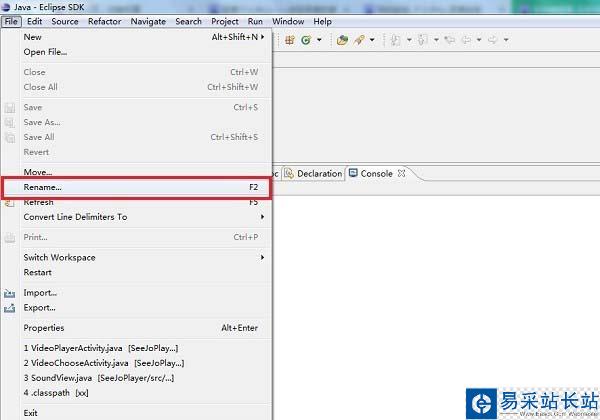Open the Search menu
600x420 pixels.
click(188, 21)
